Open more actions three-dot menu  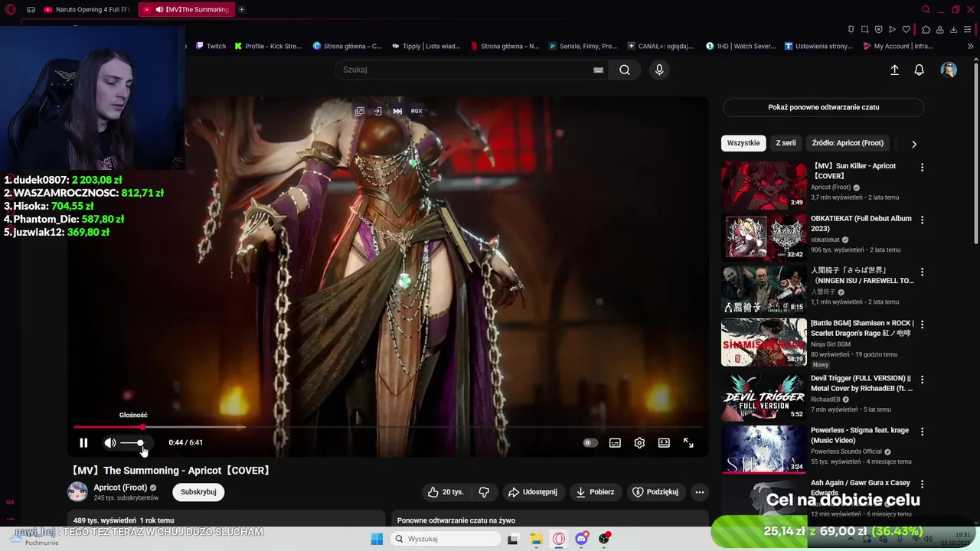point(699,492)
